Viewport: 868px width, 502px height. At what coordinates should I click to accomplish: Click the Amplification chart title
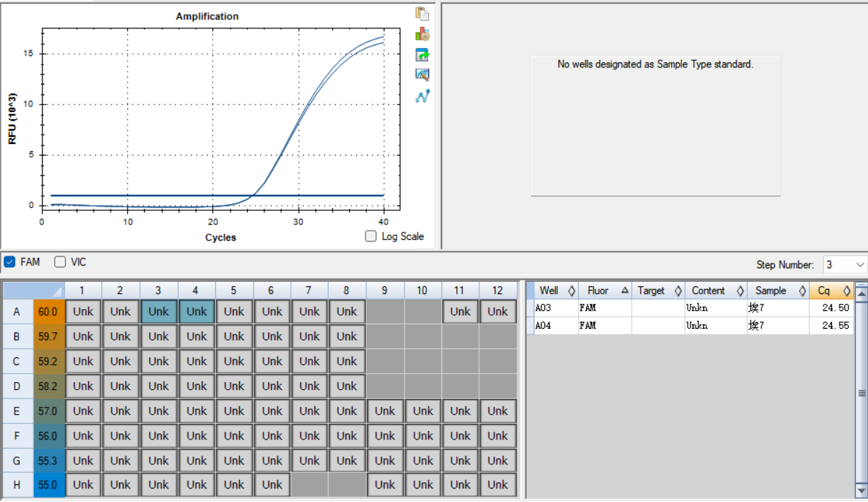pos(207,16)
